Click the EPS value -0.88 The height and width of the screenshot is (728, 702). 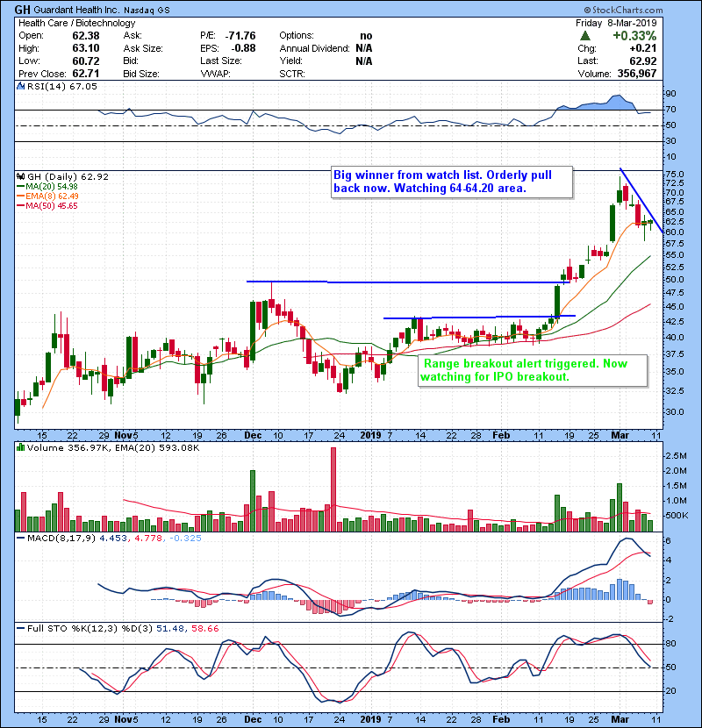click(x=243, y=48)
